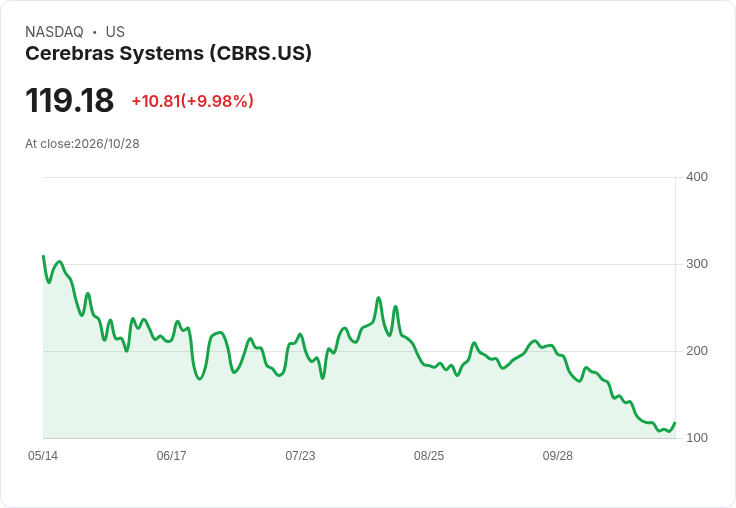Click the 08/25 date axis label

coord(429,456)
